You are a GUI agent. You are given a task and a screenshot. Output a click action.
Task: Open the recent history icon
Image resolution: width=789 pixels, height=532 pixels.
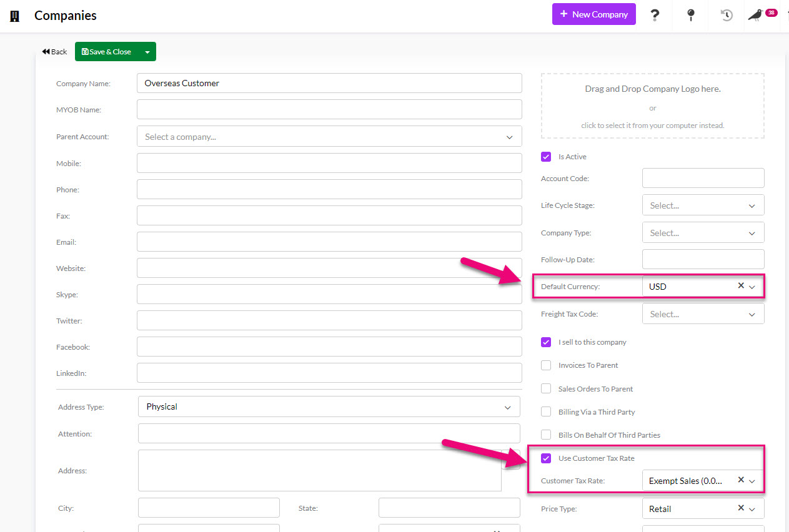725,15
